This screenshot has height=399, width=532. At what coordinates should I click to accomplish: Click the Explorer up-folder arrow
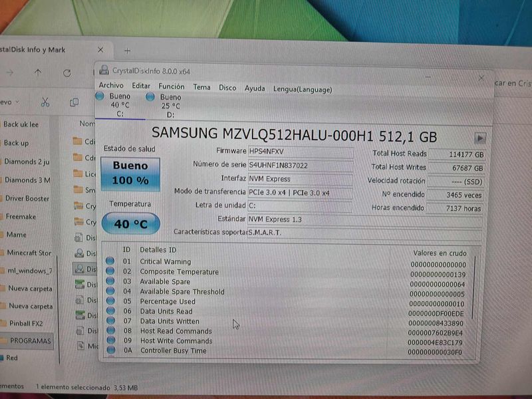coord(38,72)
